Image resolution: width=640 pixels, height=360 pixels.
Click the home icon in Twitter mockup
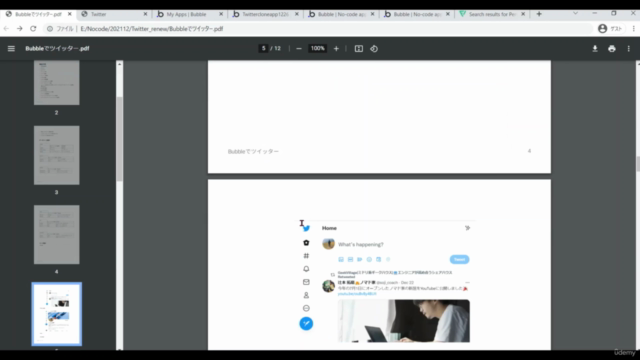(x=306, y=243)
